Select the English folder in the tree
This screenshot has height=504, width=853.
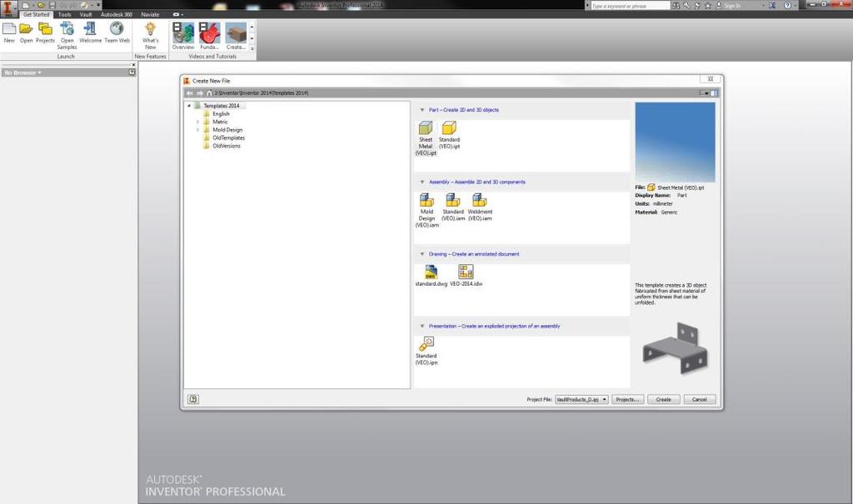coord(221,114)
